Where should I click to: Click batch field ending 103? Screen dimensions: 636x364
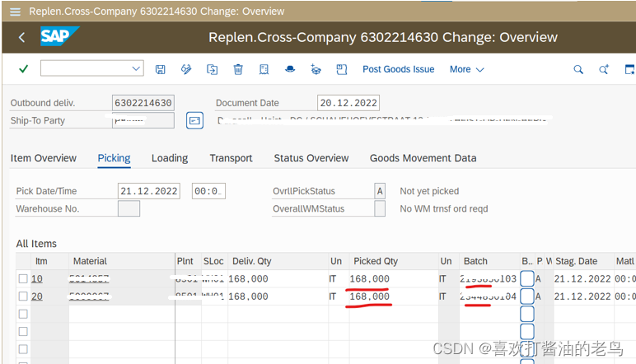489,279
